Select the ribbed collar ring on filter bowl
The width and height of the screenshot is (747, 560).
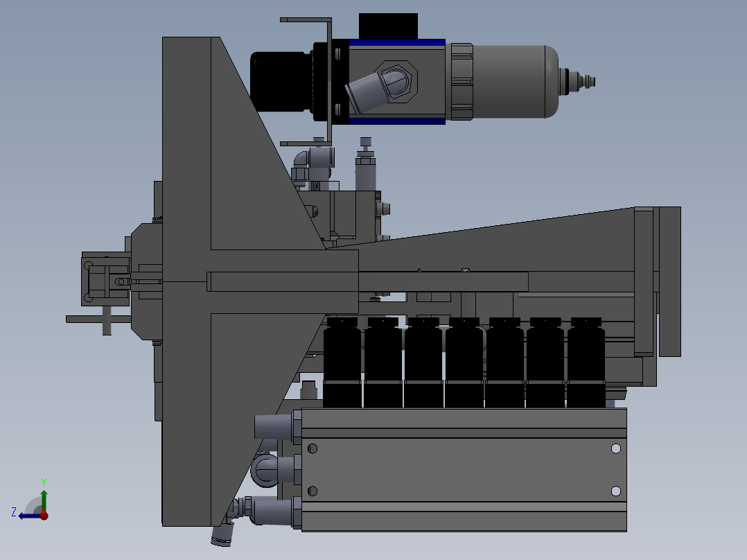point(462,82)
